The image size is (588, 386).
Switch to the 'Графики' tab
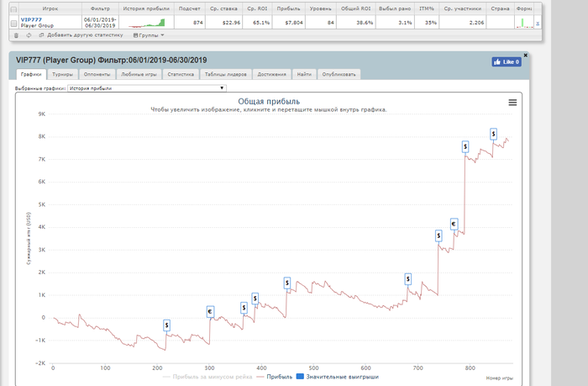[x=31, y=74]
